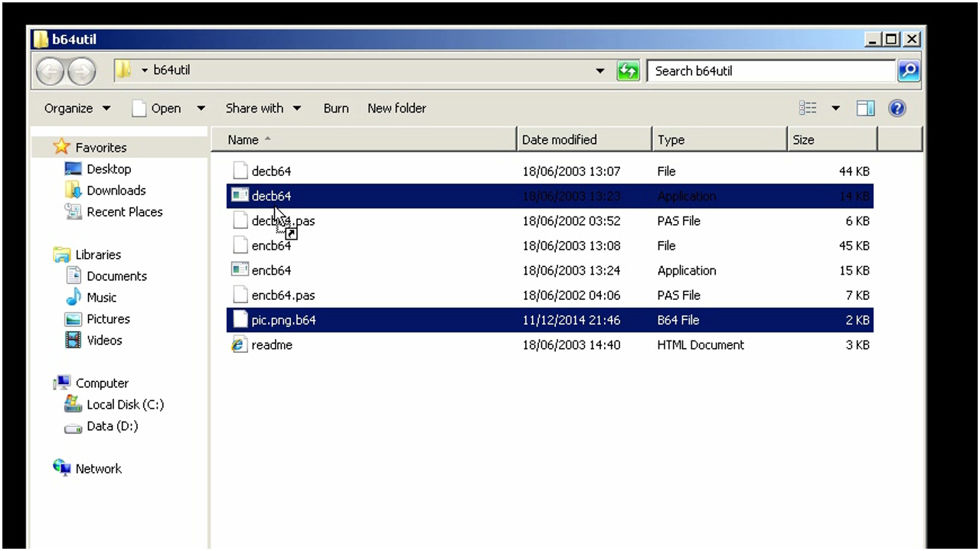The height and width of the screenshot is (551, 980).
Task: Click the Network icon in sidebar
Action: coord(62,468)
